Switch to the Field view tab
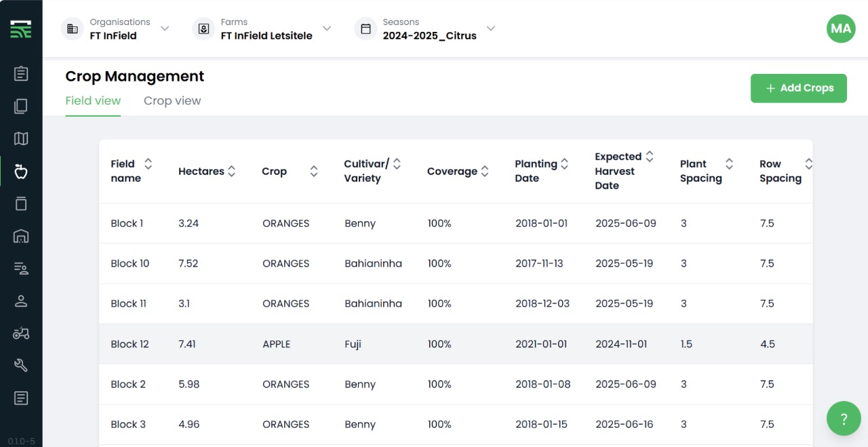Screen dimensions: 868x447 (x=93, y=101)
